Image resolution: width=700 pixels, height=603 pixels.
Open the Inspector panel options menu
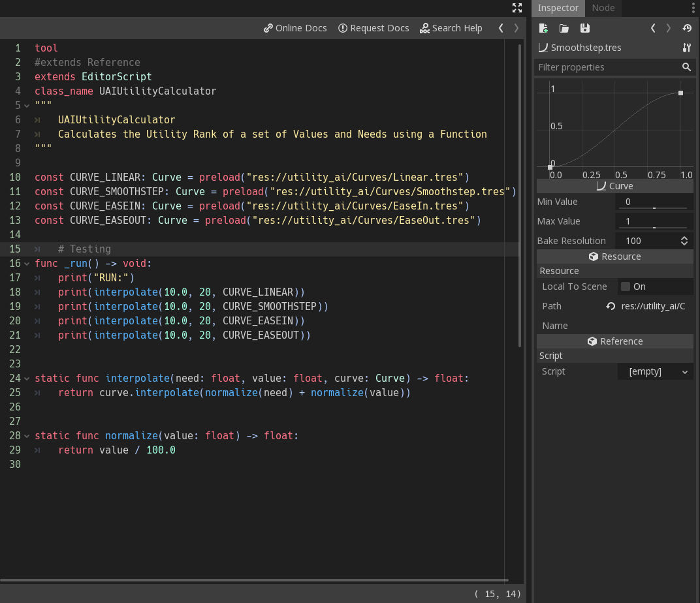tap(693, 8)
